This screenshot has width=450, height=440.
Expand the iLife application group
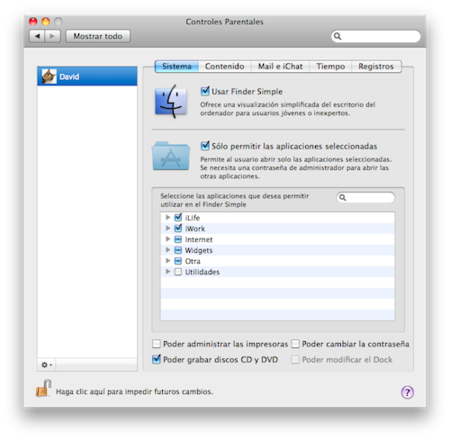coord(168,217)
